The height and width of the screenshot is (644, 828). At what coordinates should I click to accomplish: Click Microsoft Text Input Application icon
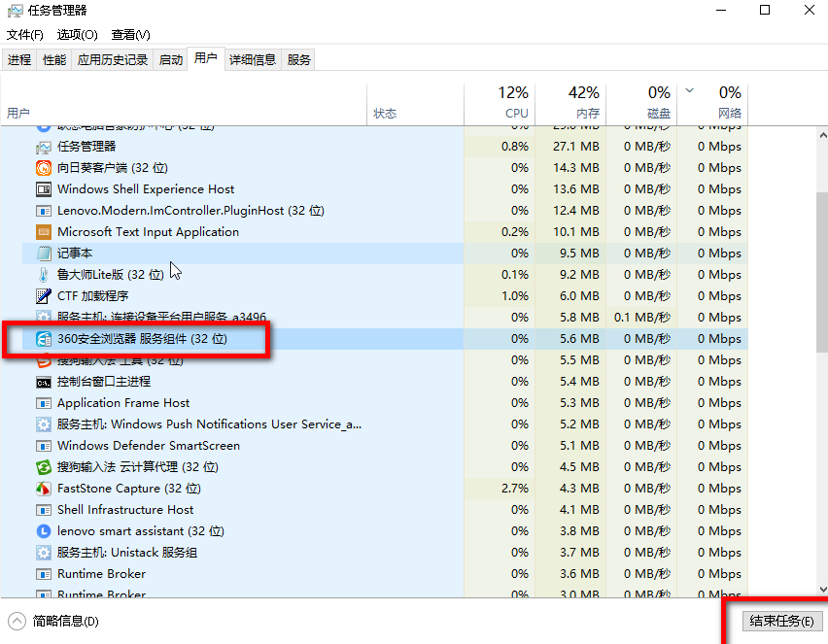point(44,232)
